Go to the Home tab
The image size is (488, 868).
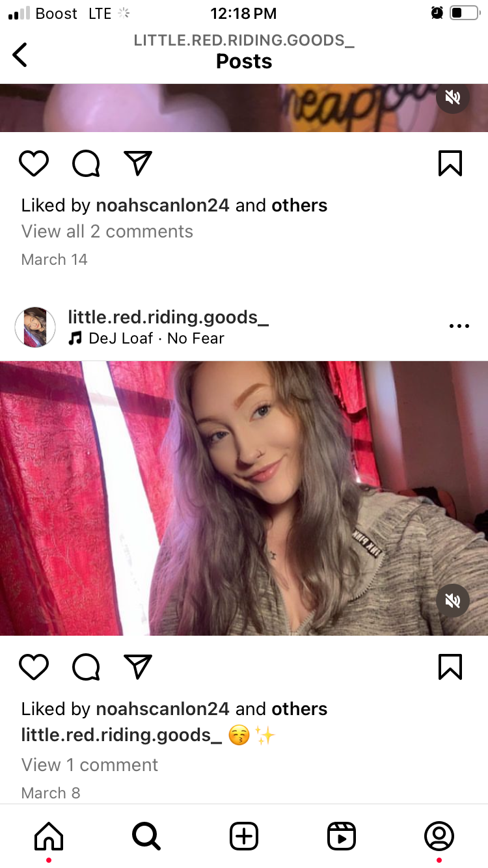pyautogui.click(x=49, y=836)
